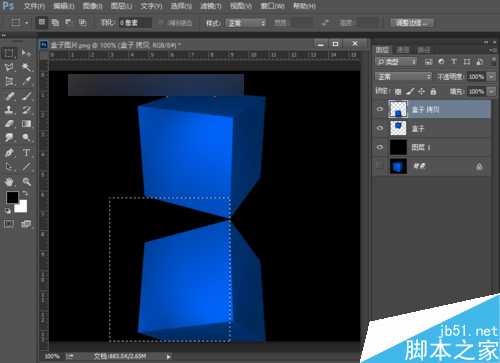Expand the layer opacity slider arrow
500x363 pixels.
(x=491, y=77)
